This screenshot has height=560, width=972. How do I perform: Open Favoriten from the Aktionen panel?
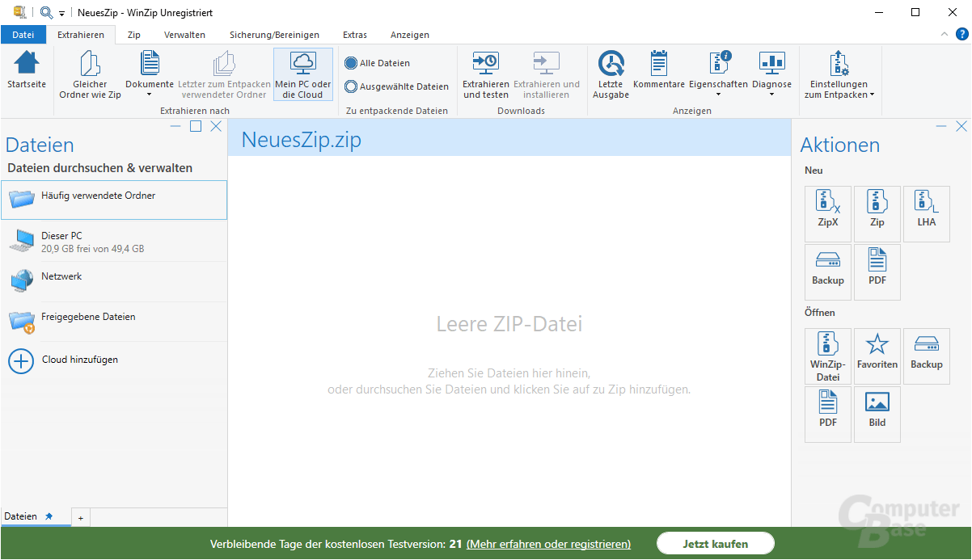click(x=877, y=356)
